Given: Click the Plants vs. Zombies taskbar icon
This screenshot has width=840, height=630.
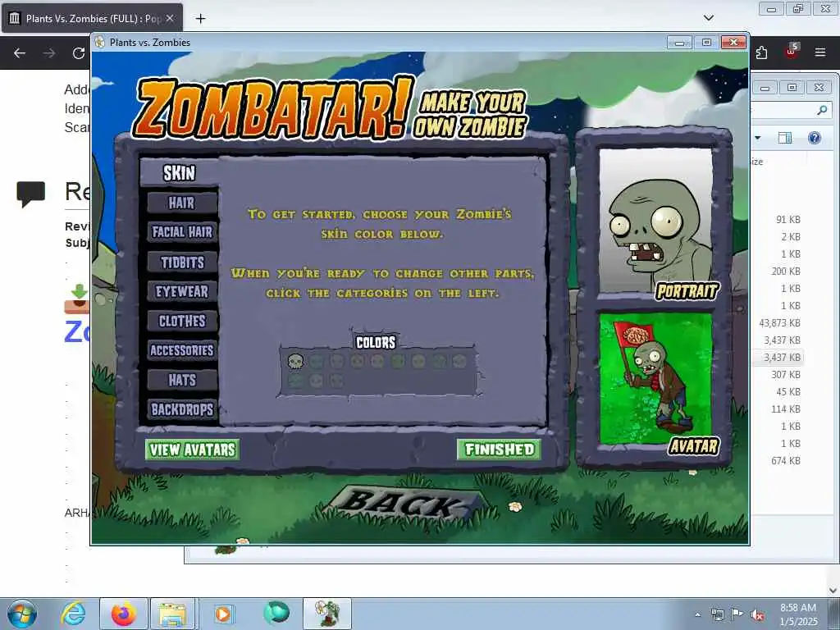Looking at the screenshot, I should (x=327, y=614).
